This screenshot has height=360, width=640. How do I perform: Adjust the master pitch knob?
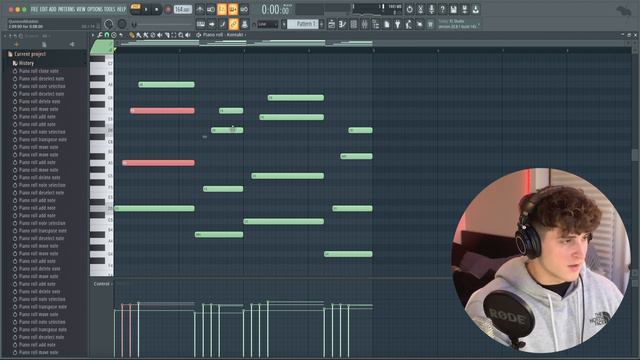tap(122, 24)
